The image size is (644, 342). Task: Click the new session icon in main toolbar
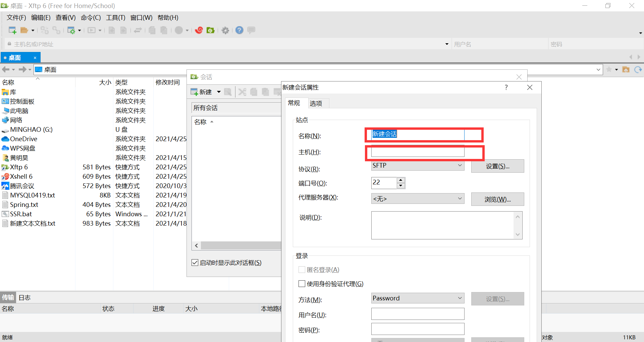(12, 30)
